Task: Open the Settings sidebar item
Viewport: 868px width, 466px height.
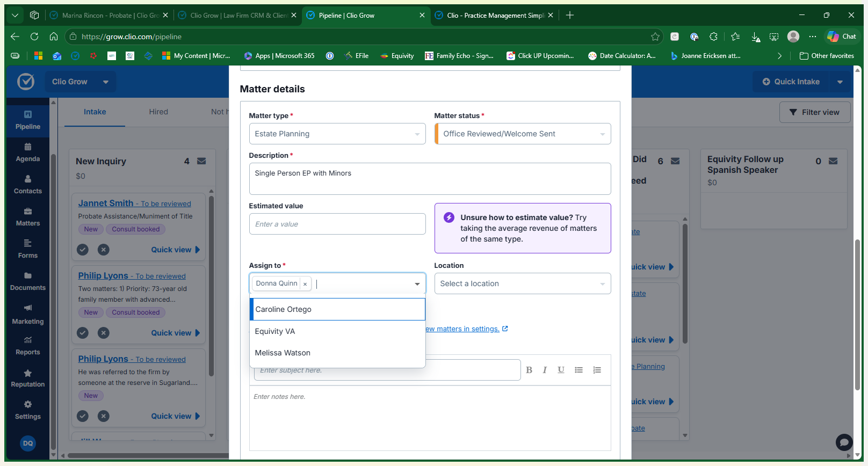Action: 28,410
